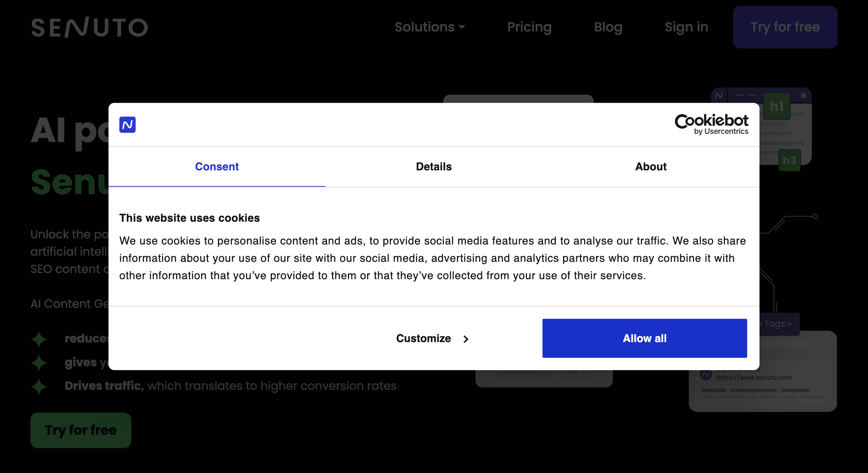Click the header Try for free button
868x473 pixels.
(x=785, y=27)
